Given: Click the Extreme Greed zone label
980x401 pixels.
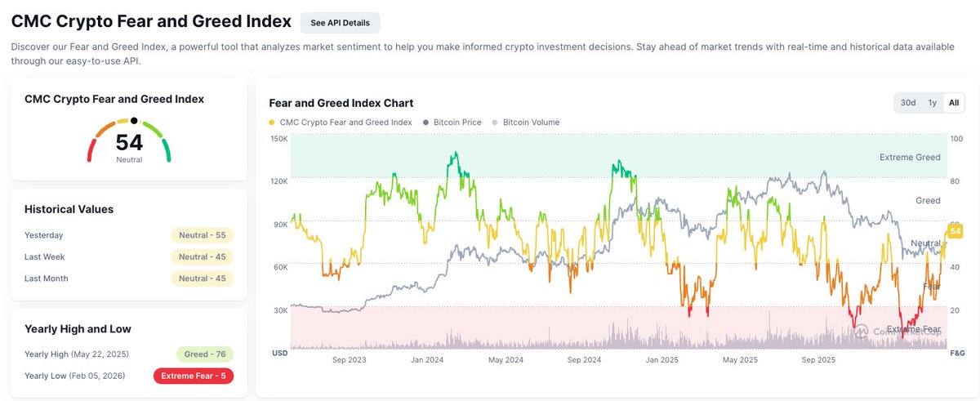Looking at the screenshot, I should pyautogui.click(x=910, y=158).
